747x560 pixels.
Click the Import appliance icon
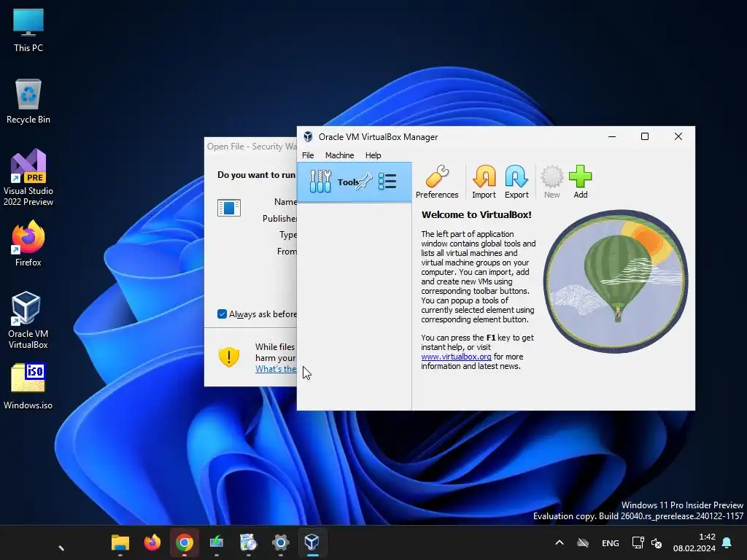click(484, 182)
